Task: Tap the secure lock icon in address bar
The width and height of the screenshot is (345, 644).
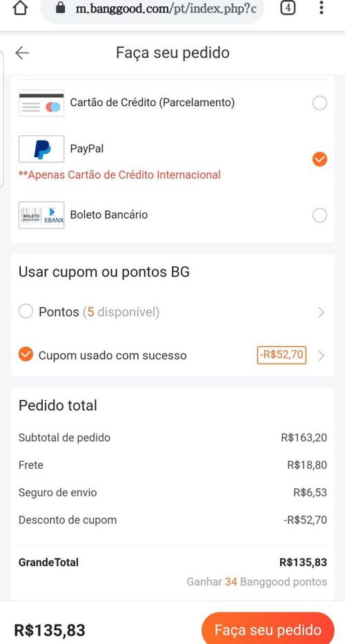Action: 61,8
